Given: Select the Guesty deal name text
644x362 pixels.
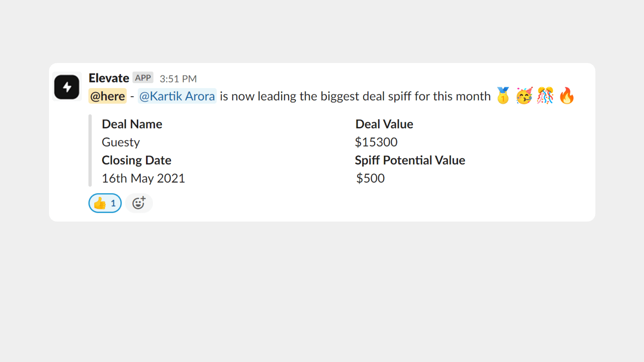Looking at the screenshot, I should click(121, 142).
